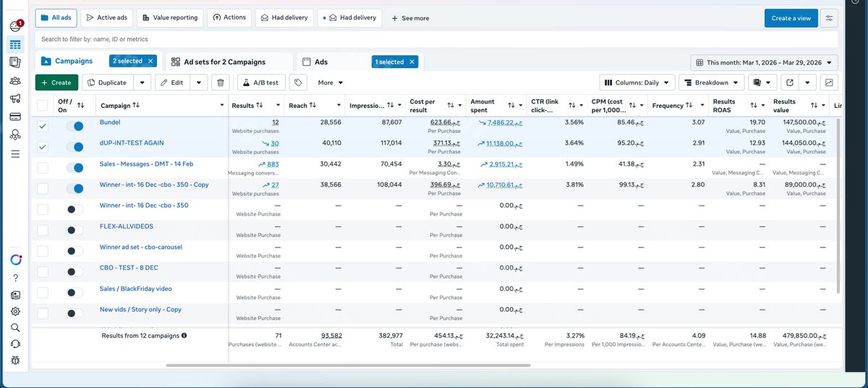Click info icon beside Results from 12 campaigns

[x=184, y=336]
